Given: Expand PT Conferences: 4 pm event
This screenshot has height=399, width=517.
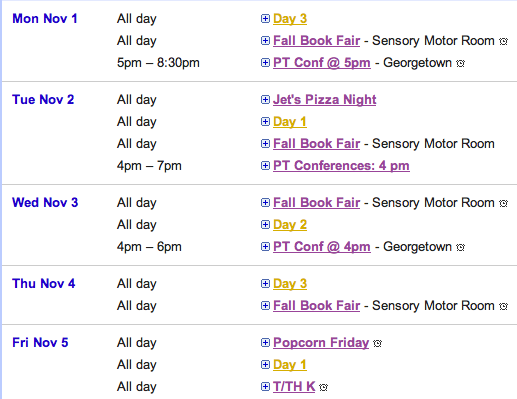Looking at the screenshot, I should (265, 166).
